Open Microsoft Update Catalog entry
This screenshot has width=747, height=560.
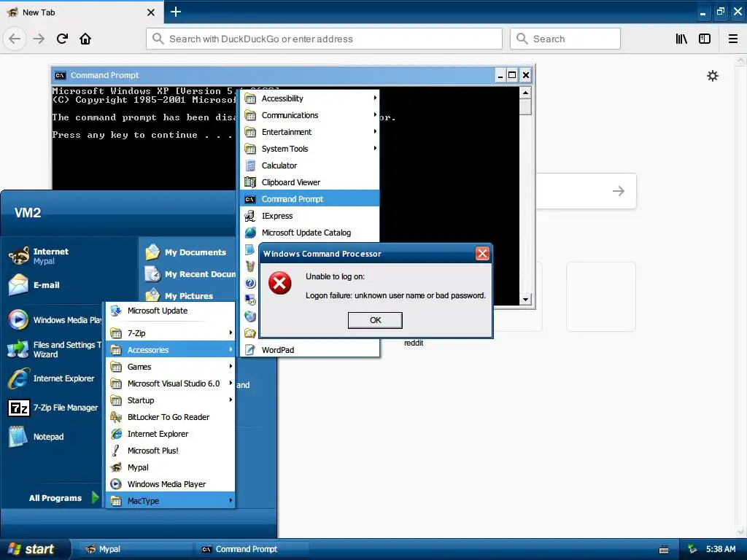pyautogui.click(x=309, y=233)
